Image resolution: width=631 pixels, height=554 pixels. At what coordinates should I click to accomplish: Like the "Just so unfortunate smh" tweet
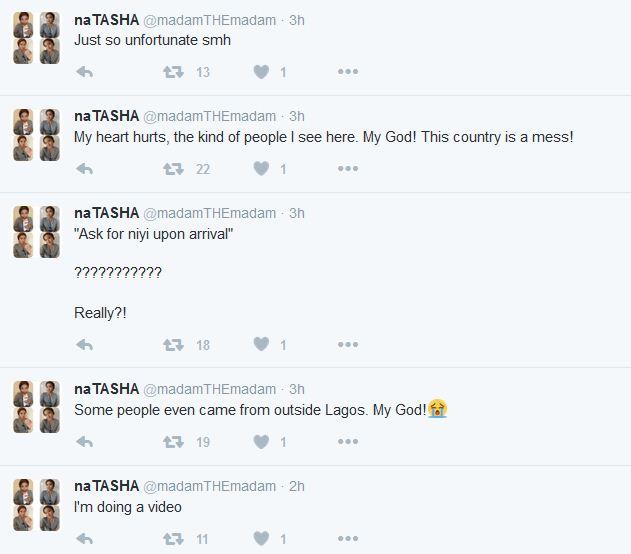click(x=261, y=72)
